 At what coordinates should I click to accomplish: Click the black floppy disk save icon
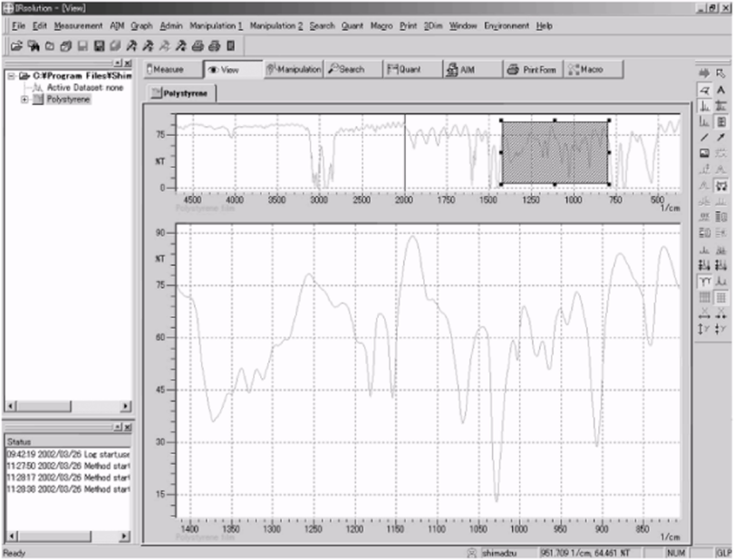pos(99,46)
